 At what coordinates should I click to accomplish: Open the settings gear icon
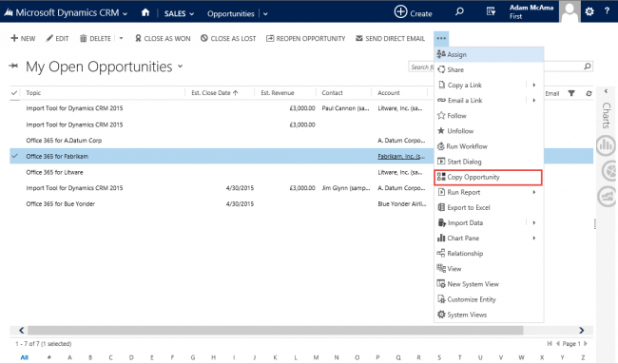(x=589, y=11)
